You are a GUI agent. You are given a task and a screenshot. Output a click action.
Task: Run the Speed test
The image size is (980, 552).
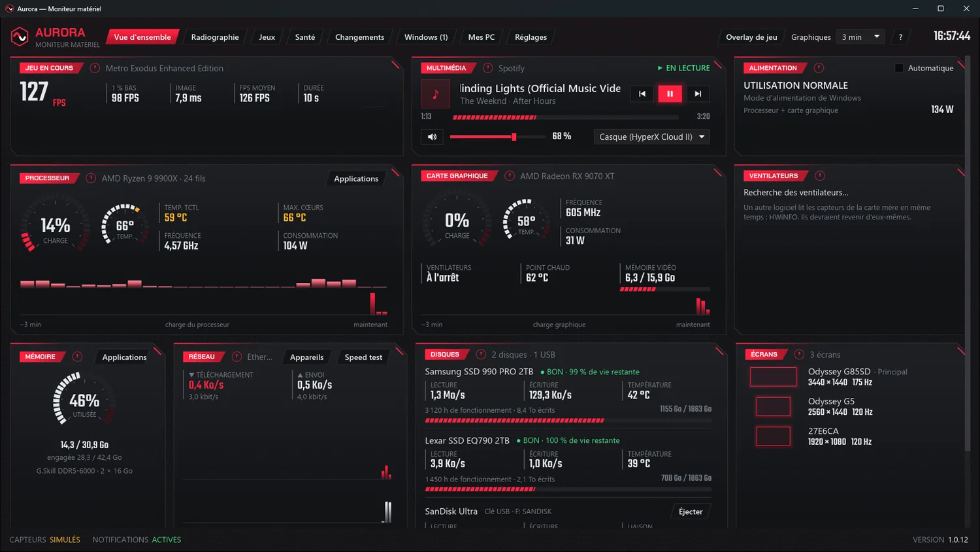pos(363,357)
